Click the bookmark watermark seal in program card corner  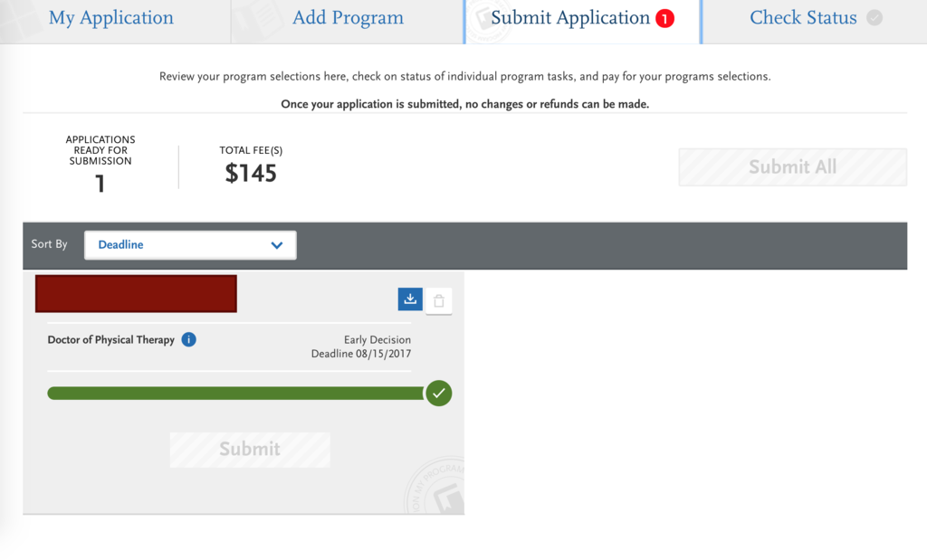click(x=435, y=486)
